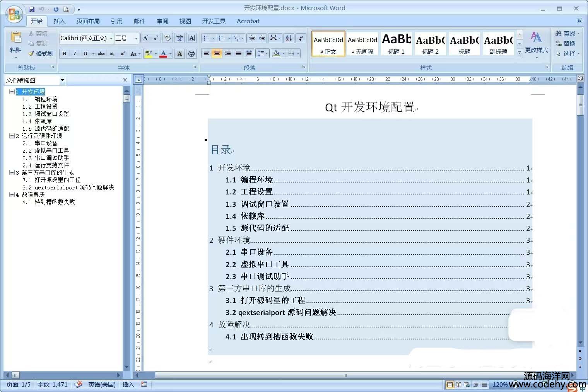The width and height of the screenshot is (588, 392).
Task: Open Calibri font name dropdown
Action: 111,38
